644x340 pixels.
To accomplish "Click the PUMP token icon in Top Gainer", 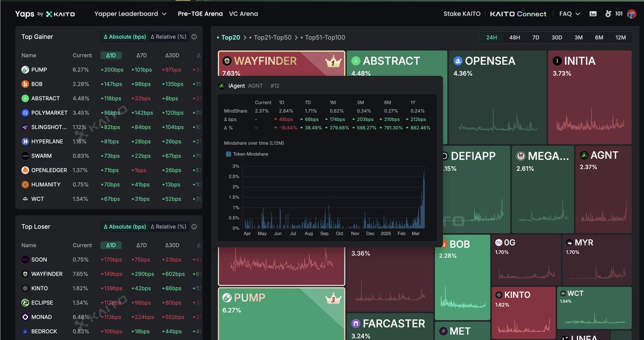I will 25,70.
